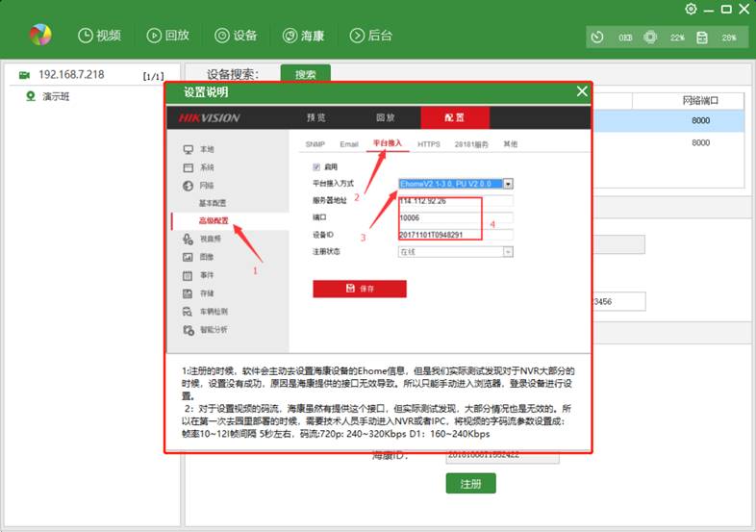Switch to the 平台接入 tab

389,144
